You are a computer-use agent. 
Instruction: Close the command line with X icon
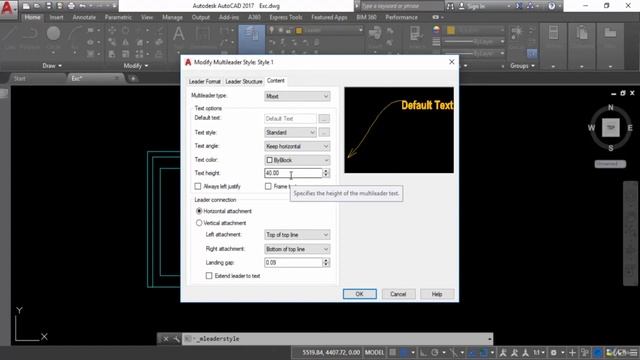coord(165,339)
